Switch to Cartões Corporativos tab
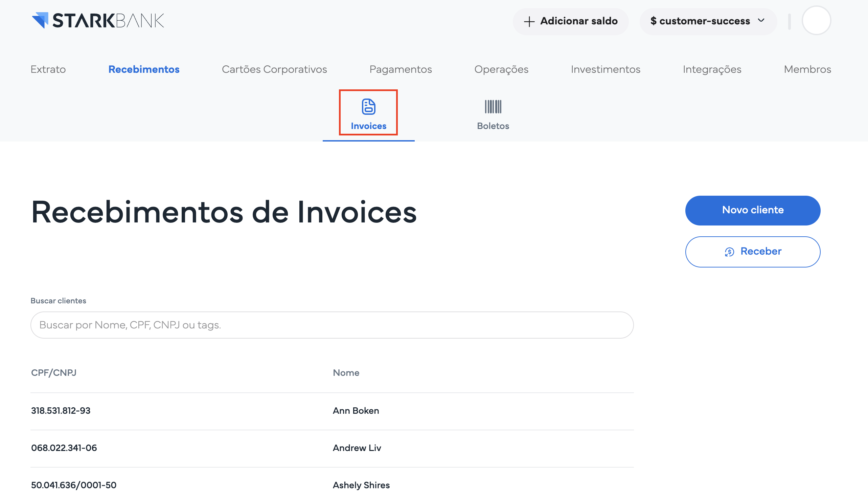The height and width of the screenshot is (495, 868). [x=274, y=69]
